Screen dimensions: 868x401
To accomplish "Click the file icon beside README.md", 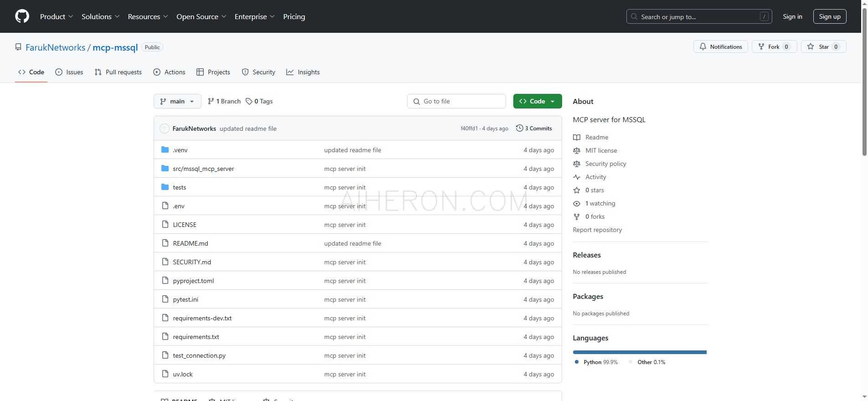I will click(165, 243).
